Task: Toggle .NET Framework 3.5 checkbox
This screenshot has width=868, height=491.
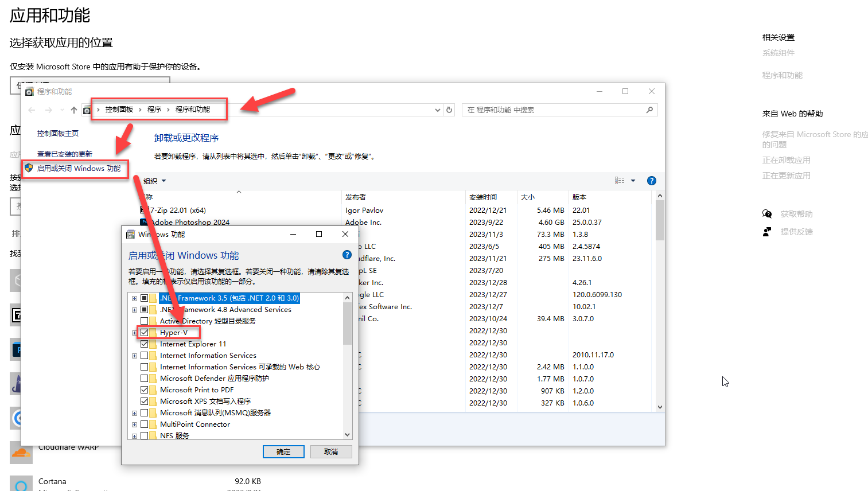Action: 144,298
